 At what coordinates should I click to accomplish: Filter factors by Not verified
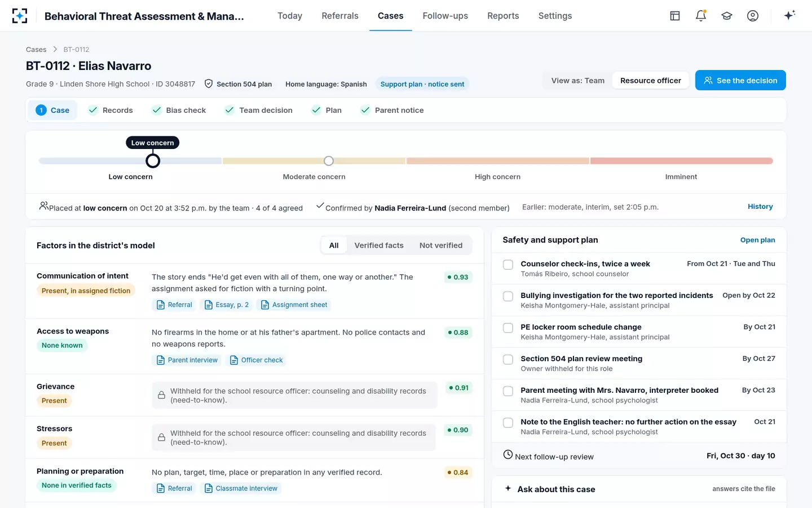tap(441, 246)
